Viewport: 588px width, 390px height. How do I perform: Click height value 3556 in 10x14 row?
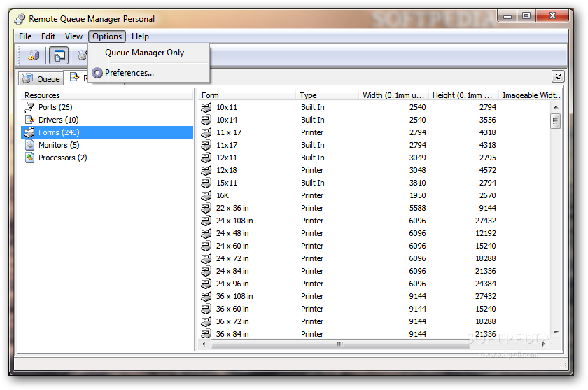[x=487, y=120]
